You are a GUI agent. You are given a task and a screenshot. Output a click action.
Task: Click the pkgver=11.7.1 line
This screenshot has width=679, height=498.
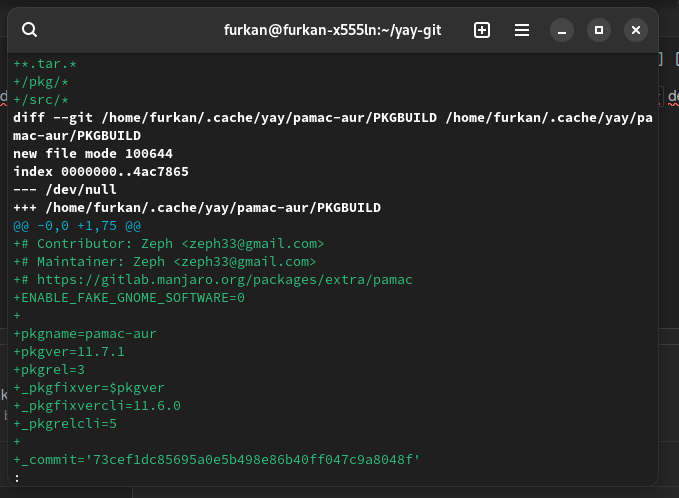pos(69,352)
